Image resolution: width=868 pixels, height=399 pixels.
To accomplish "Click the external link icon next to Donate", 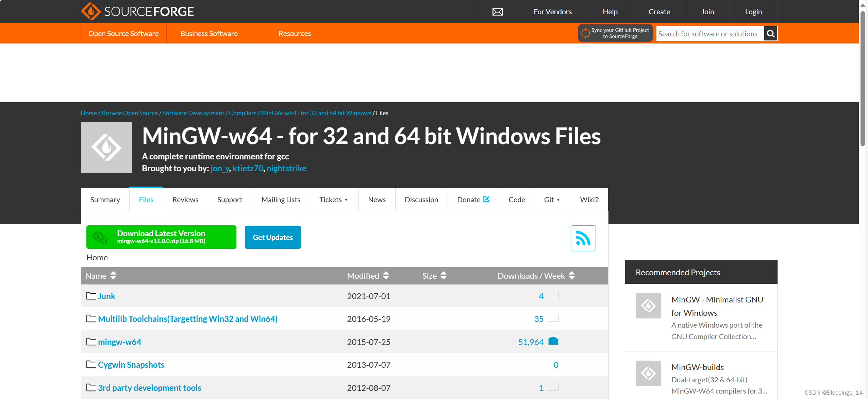I will [486, 199].
